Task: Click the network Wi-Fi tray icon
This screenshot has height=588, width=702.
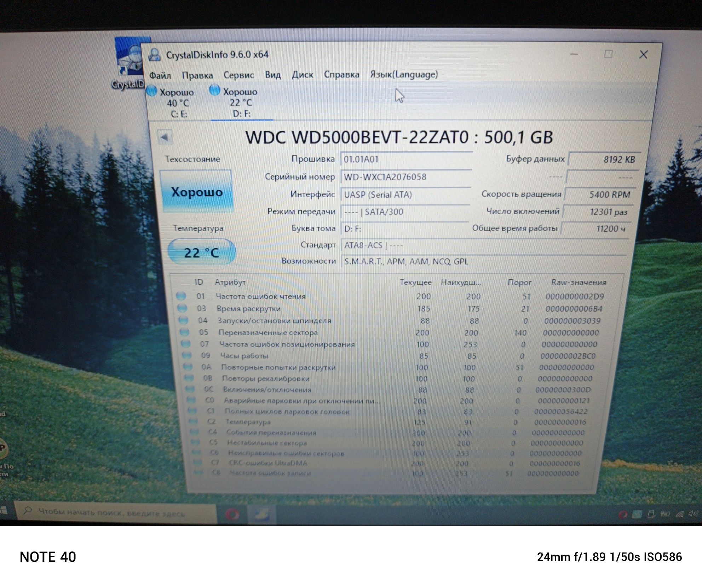Action: point(679,514)
